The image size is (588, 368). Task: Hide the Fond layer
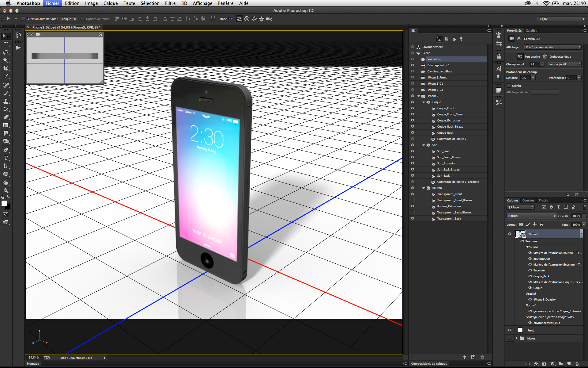[510, 330]
